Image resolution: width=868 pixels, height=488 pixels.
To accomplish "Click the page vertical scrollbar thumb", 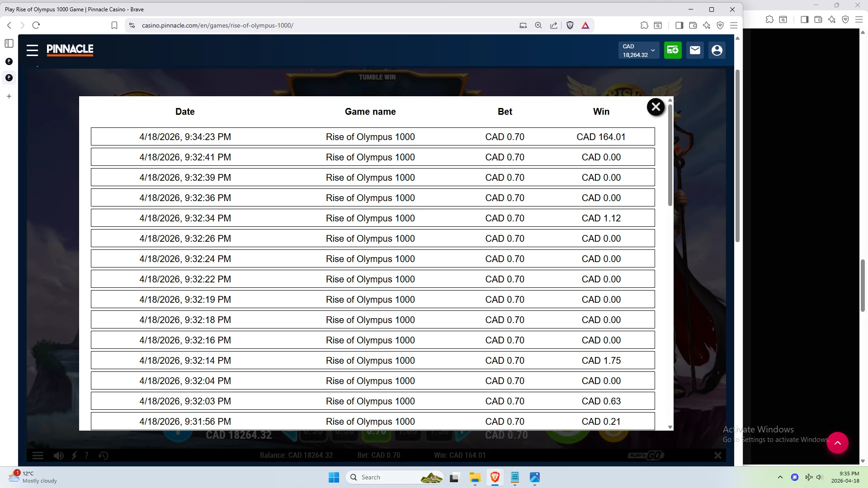I will pyautogui.click(x=737, y=156).
